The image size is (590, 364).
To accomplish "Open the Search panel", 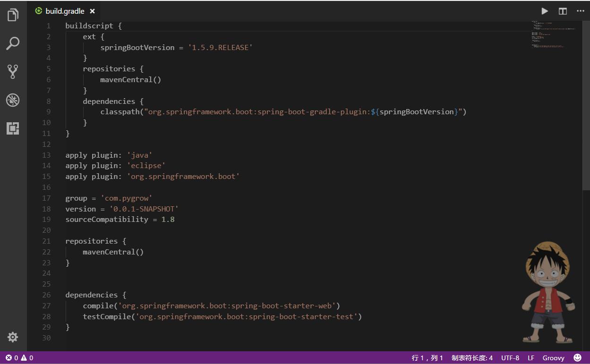I will point(13,43).
